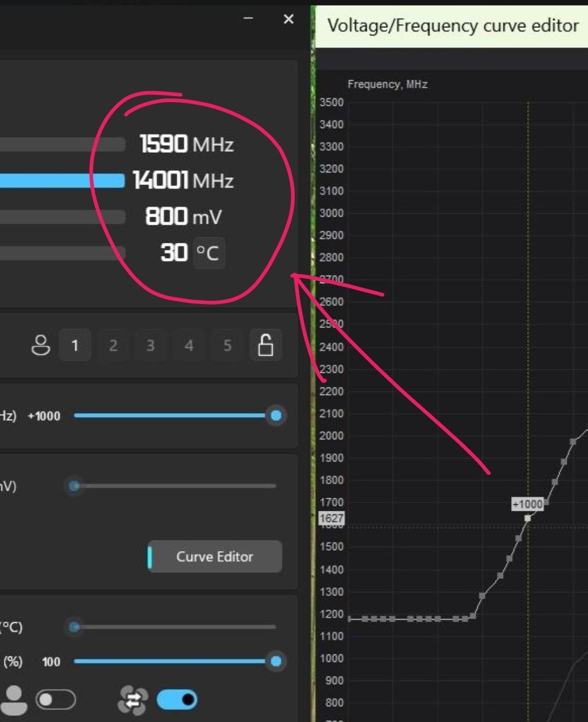Click the Frequency, MHz axis label
This screenshot has height=722, width=588.
(x=387, y=84)
